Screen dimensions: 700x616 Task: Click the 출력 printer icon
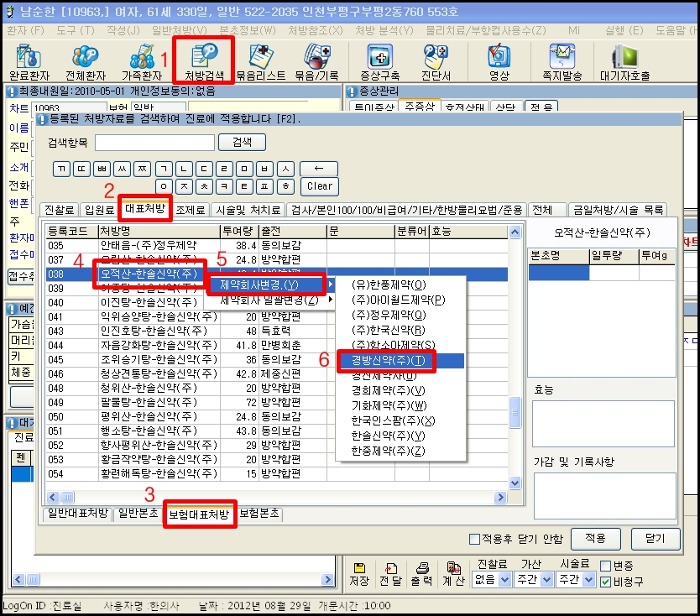[423, 573]
